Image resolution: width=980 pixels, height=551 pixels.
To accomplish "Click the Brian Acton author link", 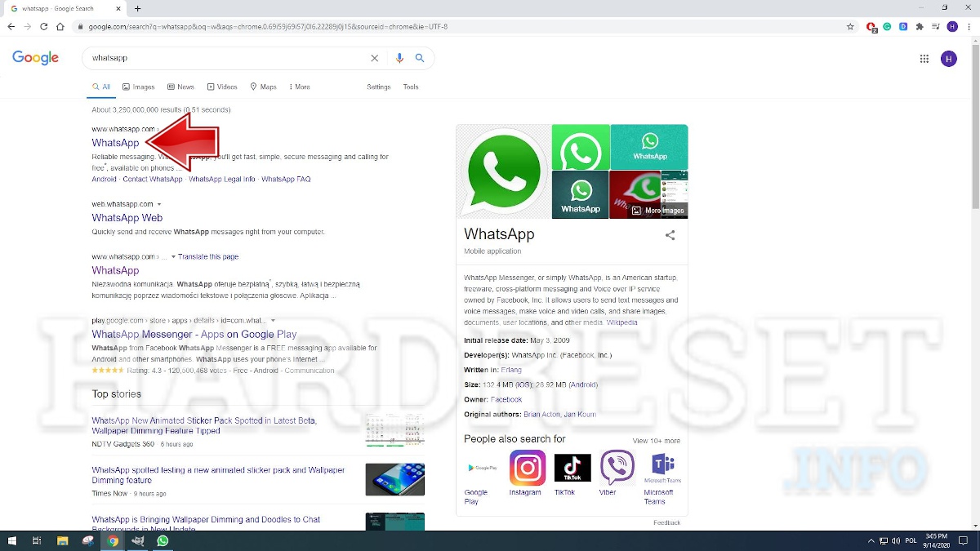I will tap(541, 415).
